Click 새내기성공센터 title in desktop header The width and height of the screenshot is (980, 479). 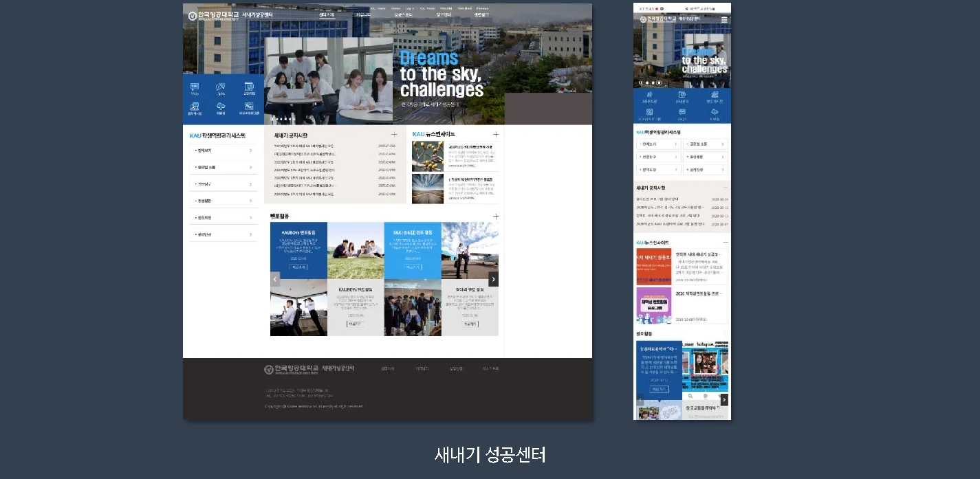tap(257, 15)
